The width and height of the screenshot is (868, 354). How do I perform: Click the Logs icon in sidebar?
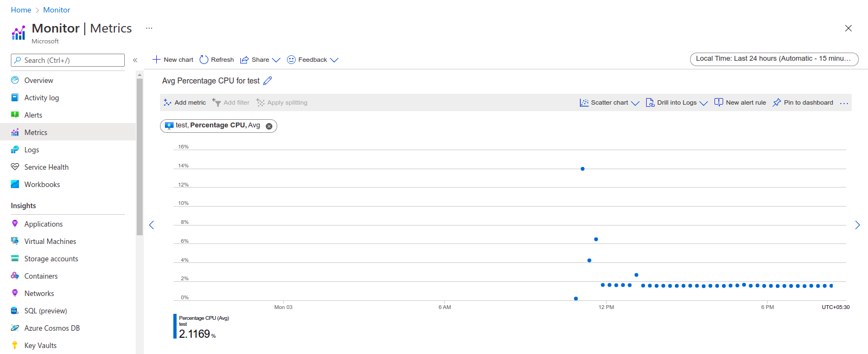pyautogui.click(x=15, y=150)
